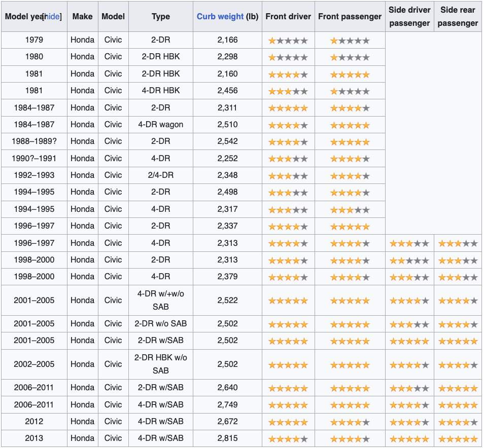Viewport: 483px width, 448px height.
Task: Select the one-star front passenger rating for 1980
Action: [x=349, y=57]
